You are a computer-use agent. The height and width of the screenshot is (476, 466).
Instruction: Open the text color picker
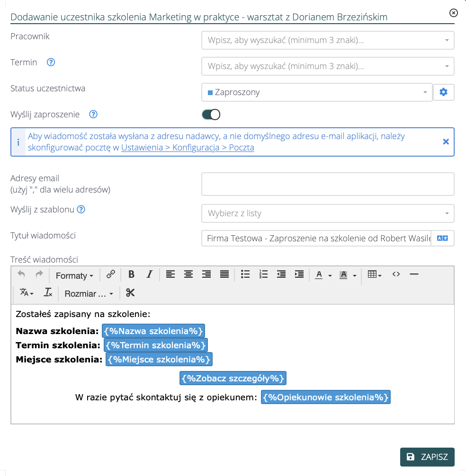click(x=320, y=274)
